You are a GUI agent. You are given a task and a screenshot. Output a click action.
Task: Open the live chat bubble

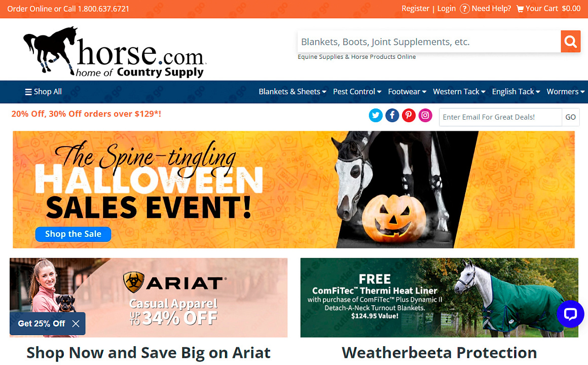point(570,314)
